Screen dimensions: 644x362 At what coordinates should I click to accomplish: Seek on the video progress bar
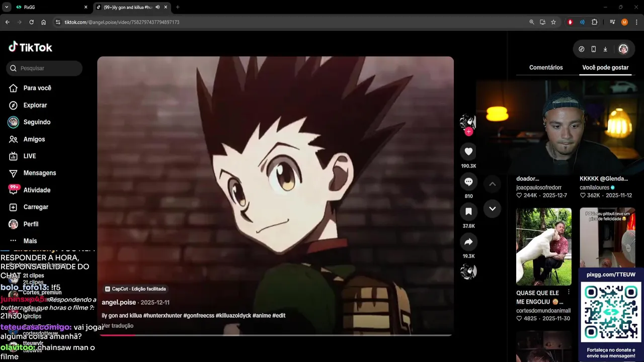pyautogui.click(x=275, y=335)
